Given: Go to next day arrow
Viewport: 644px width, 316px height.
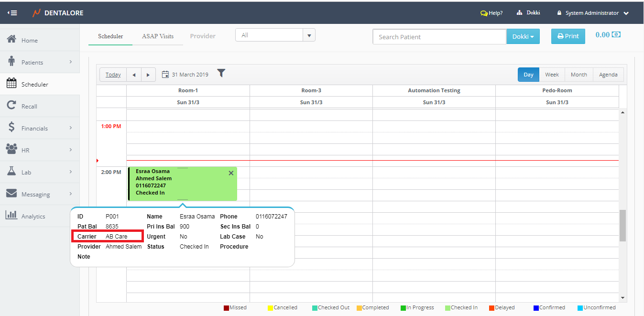Looking at the screenshot, I should click(x=148, y=75).
